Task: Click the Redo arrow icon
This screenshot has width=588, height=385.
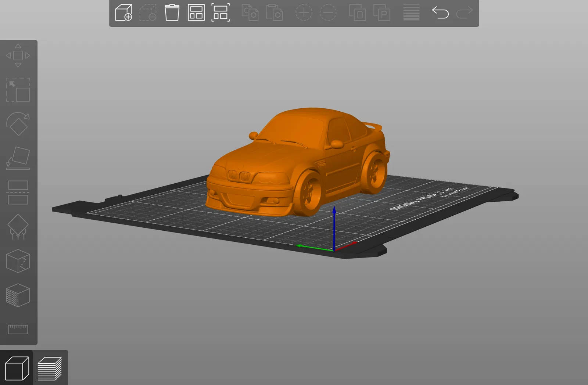Action: point(465,13)
